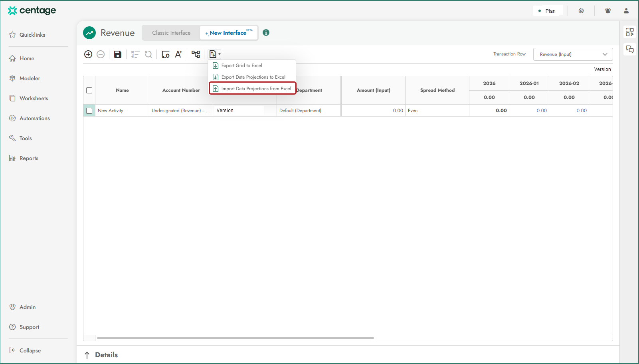Click the Automations sidebar icon
This screenshot has width=639, height=364.
click(12, 118)
